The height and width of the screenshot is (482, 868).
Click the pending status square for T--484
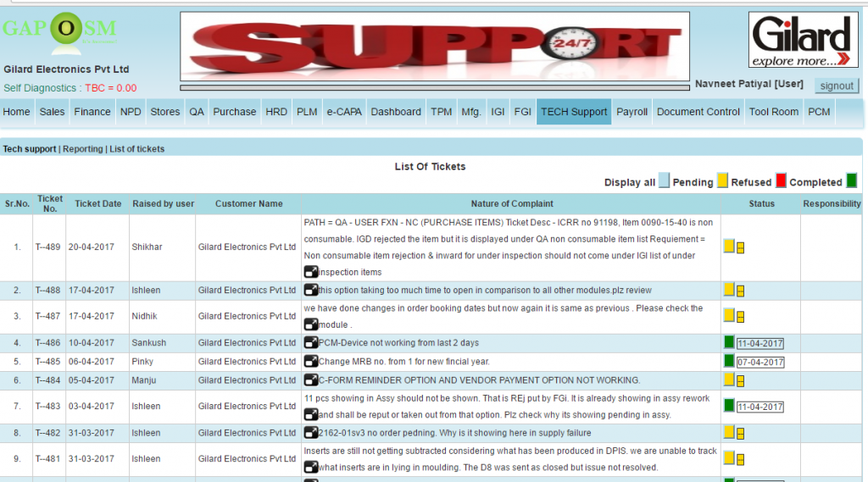click(729, 380)
